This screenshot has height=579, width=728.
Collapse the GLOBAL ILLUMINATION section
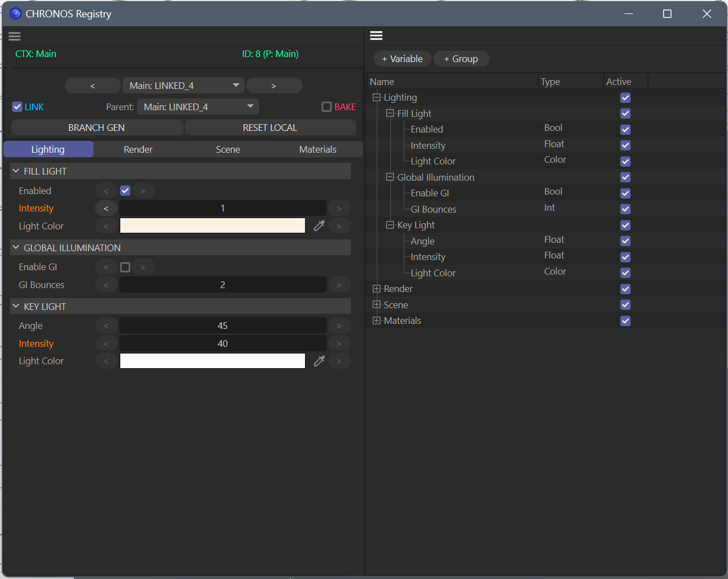pos(16,247)
